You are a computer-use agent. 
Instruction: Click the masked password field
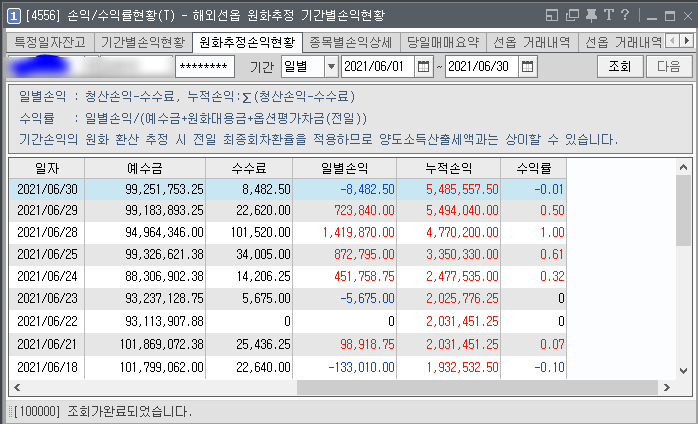pos(205,67)
